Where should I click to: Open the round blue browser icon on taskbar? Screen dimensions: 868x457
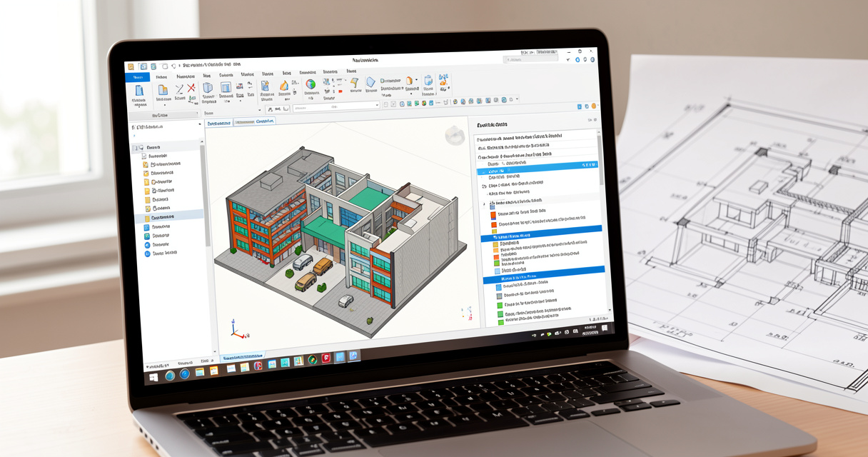(185, 373)
